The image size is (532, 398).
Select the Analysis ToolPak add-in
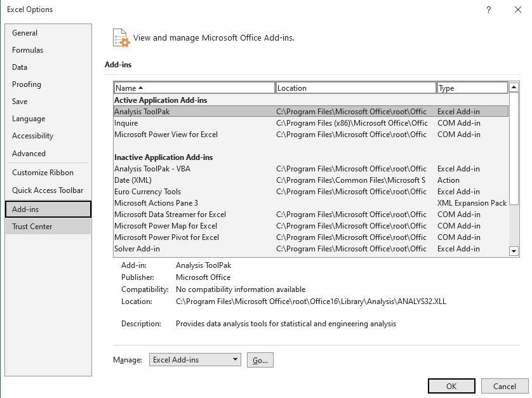pos(147,111)
